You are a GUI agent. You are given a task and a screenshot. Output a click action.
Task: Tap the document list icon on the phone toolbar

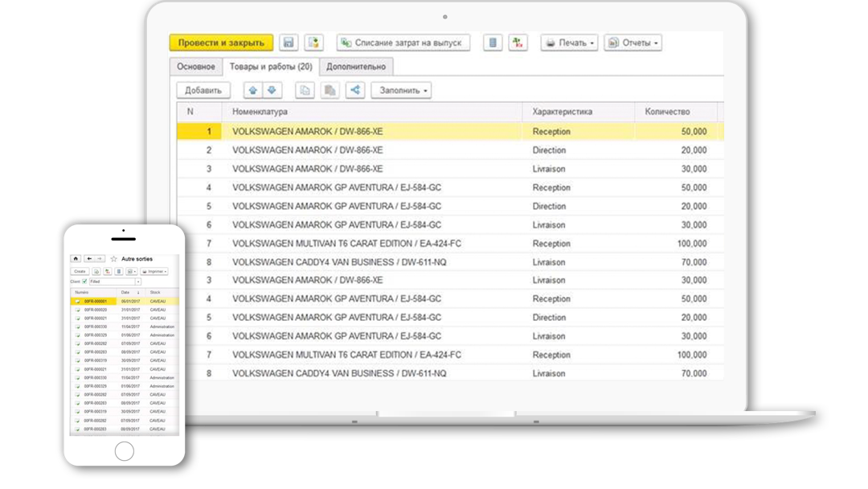(x=118, y=271)
